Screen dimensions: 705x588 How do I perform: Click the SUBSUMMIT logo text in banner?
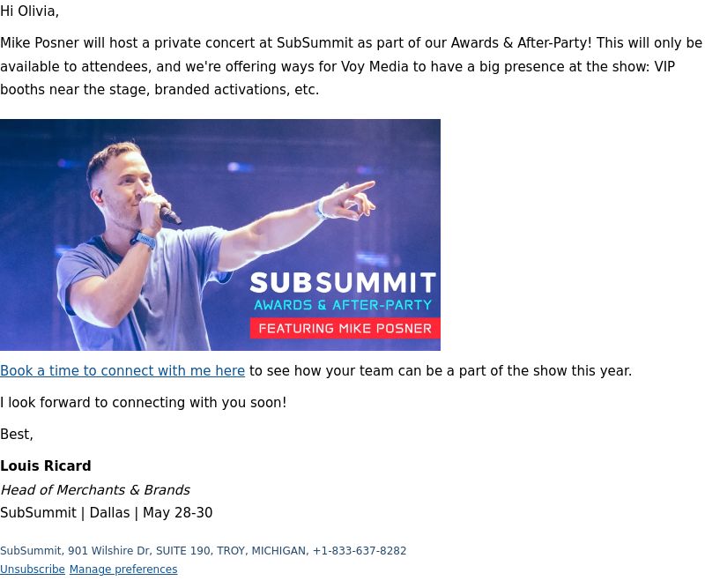(343, 282)
